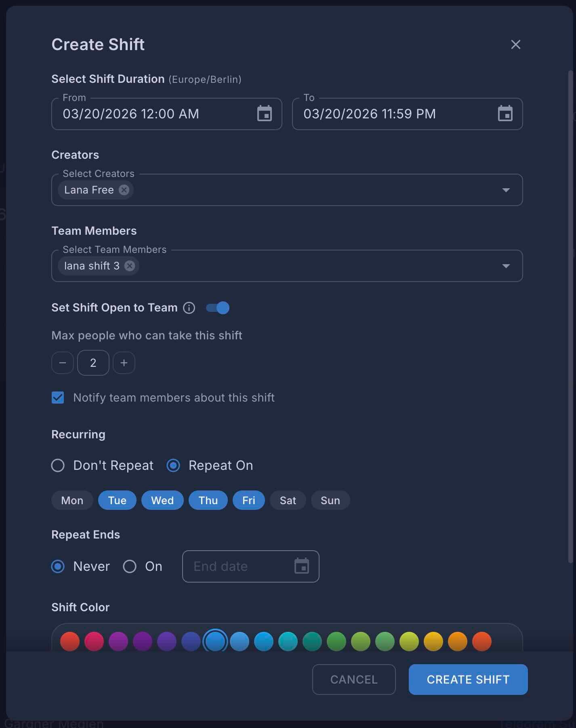Deselect Fri from repeat days
The height and width of the screenshot is (728, 576).
pyautogui.click(x=248, y=501)
